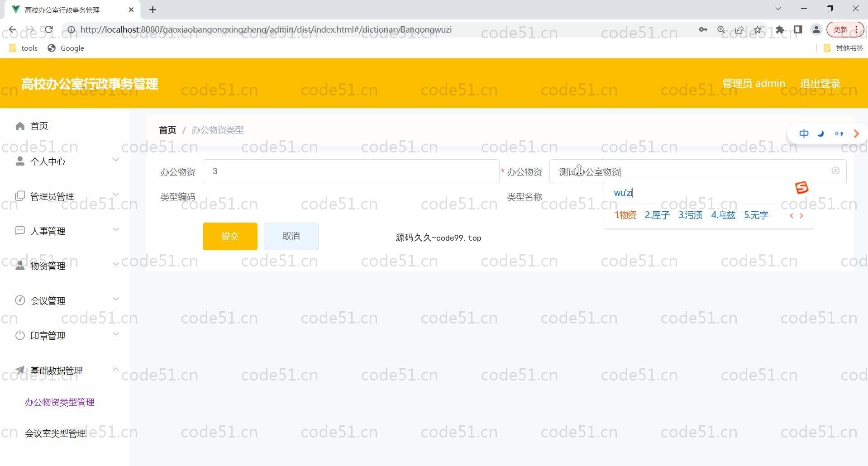
Task: Go to the next IME candidate page
Action: (801, 216)
